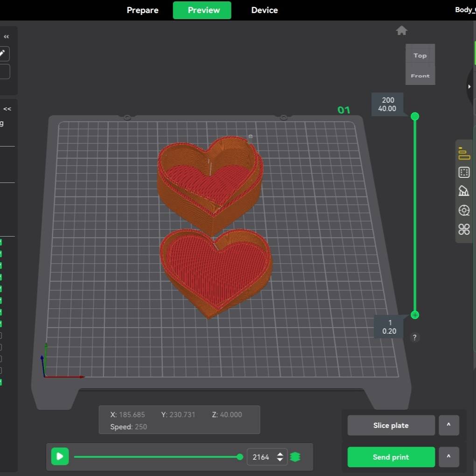
Task: Open the pencil edit icon in left panel
Action: tap(2, 54)
